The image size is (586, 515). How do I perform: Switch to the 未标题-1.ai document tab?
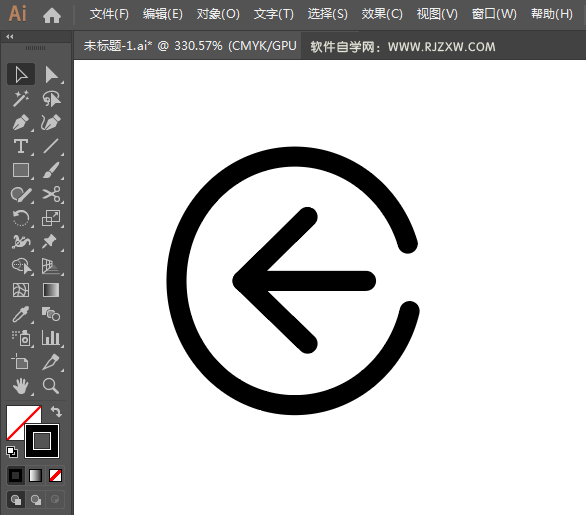tap(190, 46)
